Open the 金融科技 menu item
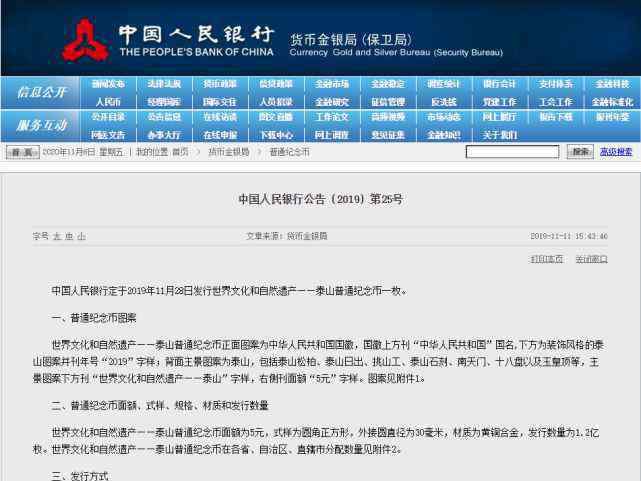 point(612,84)
